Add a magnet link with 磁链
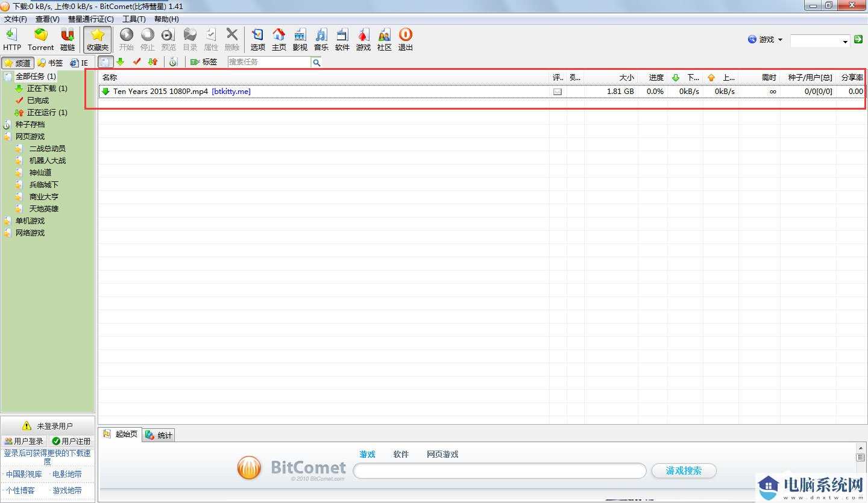Viewport: 868px width, 503px height. [x=68, y=39]
